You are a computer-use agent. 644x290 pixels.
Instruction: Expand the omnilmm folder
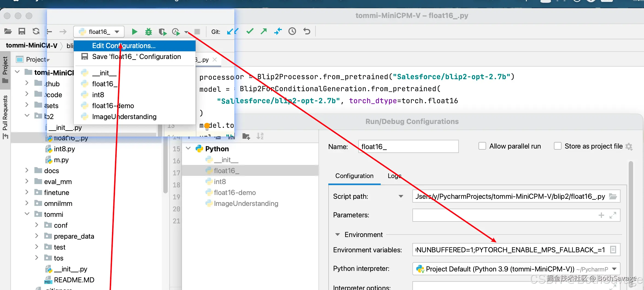click(27, 203)
